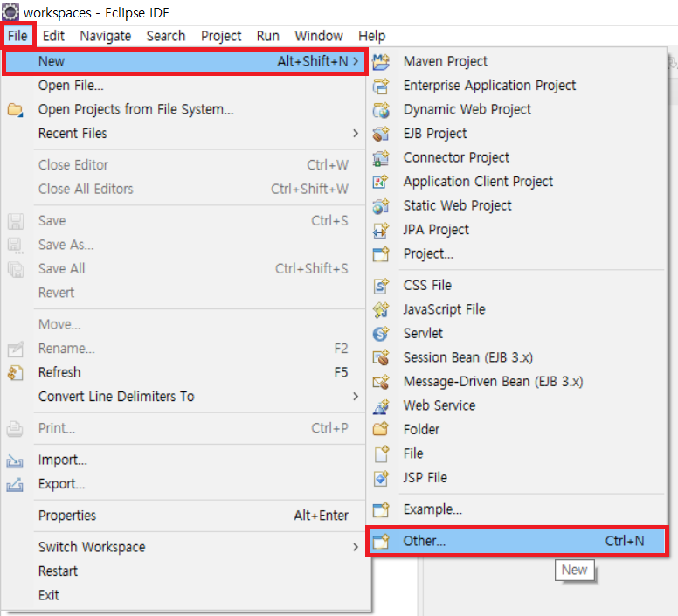Select Application Client Project text
This screenshot has width=678, height=616.
pyautogui.click(x=478, y=182)
